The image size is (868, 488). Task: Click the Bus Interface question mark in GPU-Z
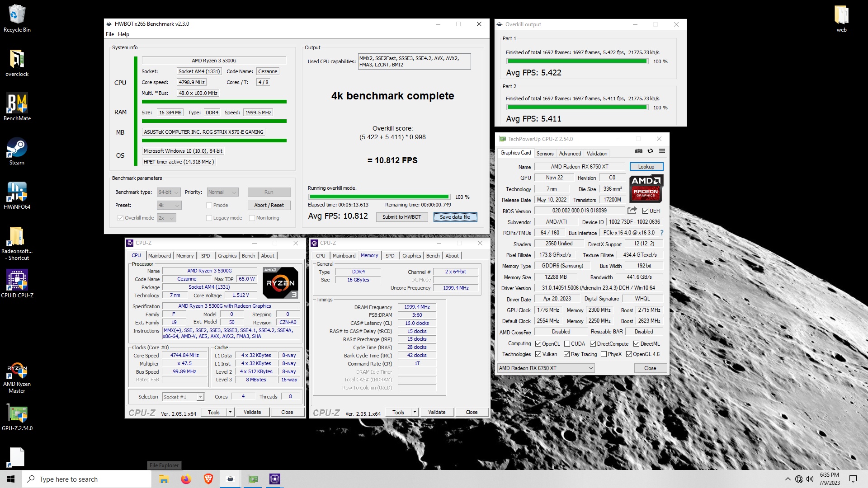(x=662, y=233)
